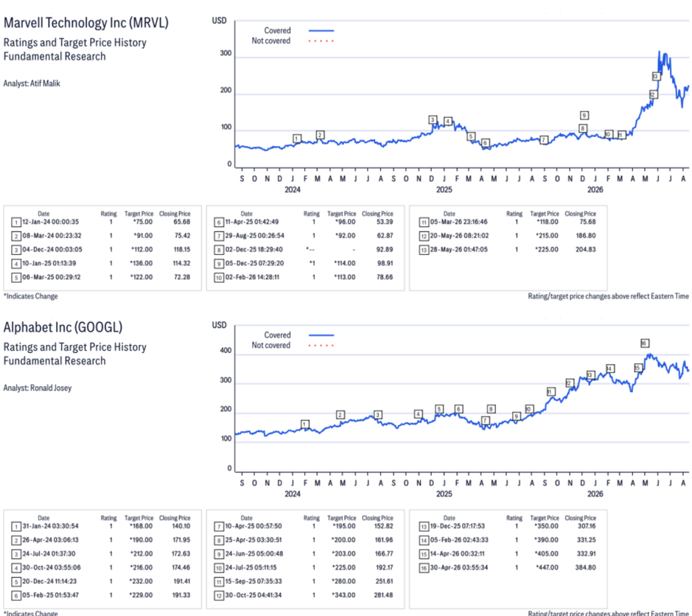Click closing price 204.83 in Marvell table
Screen dimensions: 692x616
point(586,249)
